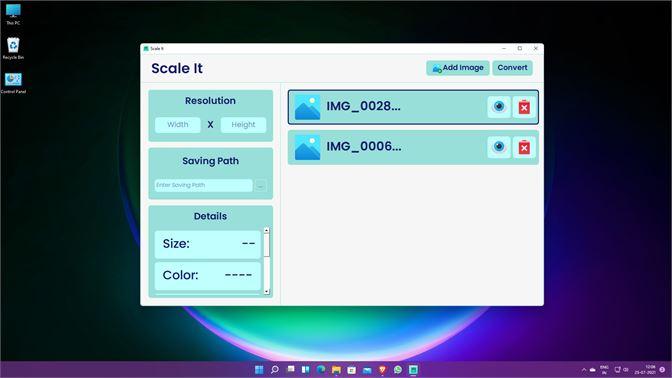The image size is (672, 378).
Task: Click the Details panel scrollbar thumb
Action: [267, 245]
